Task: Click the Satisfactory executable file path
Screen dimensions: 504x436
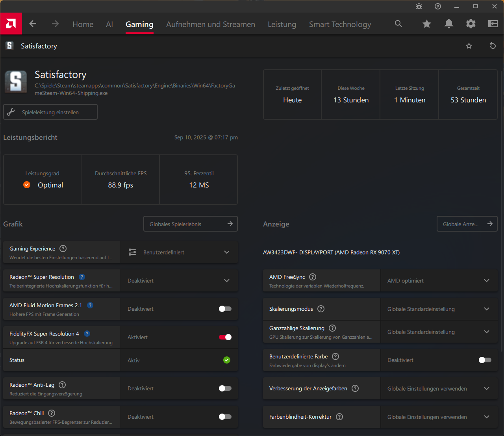Action: tap(135, 89)
